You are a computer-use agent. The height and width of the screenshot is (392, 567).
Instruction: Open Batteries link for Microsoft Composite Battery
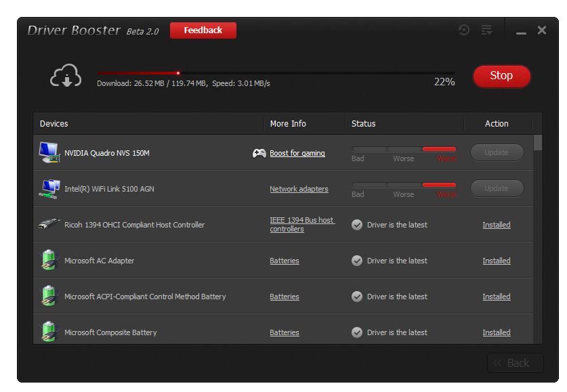pyautogui.click(x=285, y=332)
